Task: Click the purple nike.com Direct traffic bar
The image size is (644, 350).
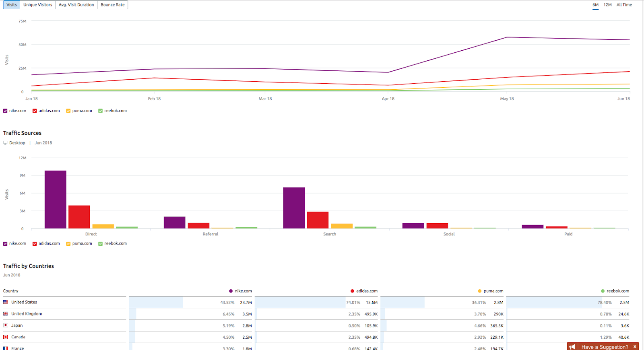Action: [56, 200]
